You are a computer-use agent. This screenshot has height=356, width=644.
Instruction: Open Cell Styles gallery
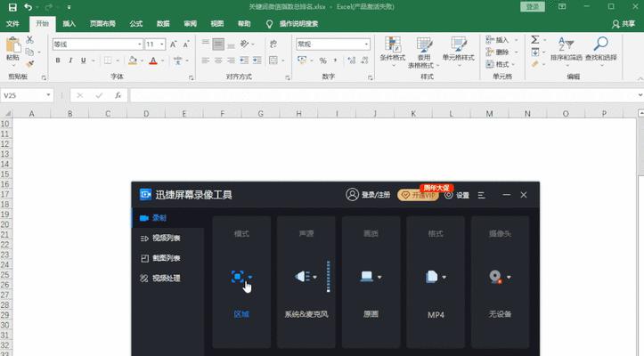pyautogui.click(x=459, y=53)
